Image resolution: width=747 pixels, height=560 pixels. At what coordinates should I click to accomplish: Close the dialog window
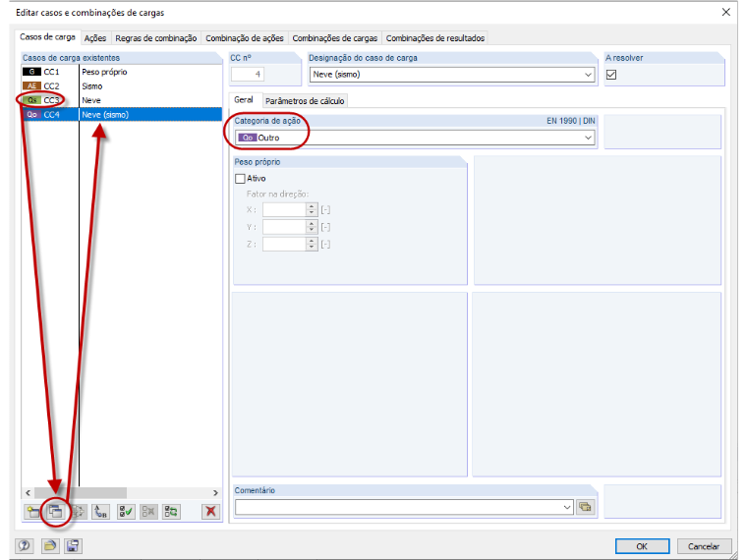click(726, 12)
